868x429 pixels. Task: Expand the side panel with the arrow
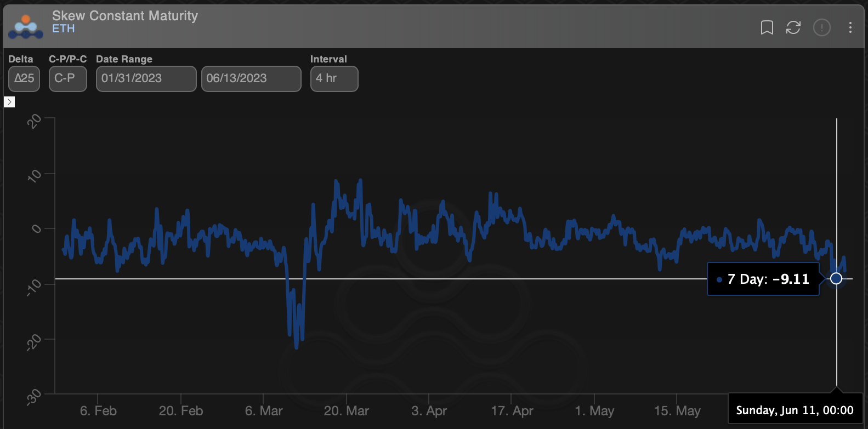click(x=9, y=102)
